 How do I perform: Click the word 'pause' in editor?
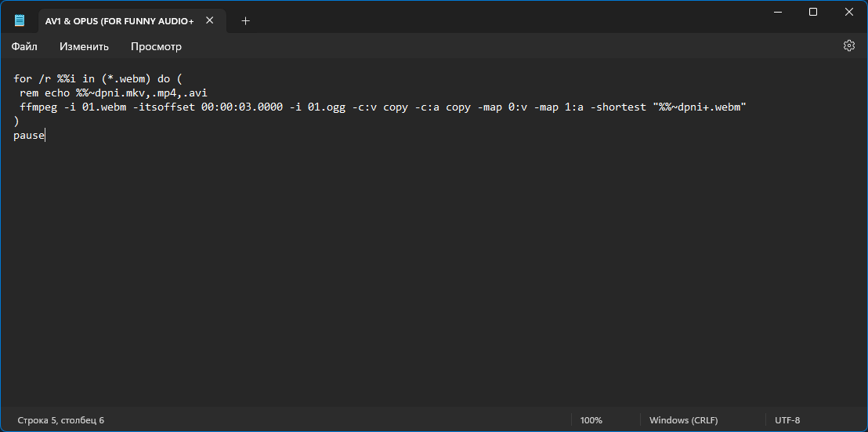point(29,136)
